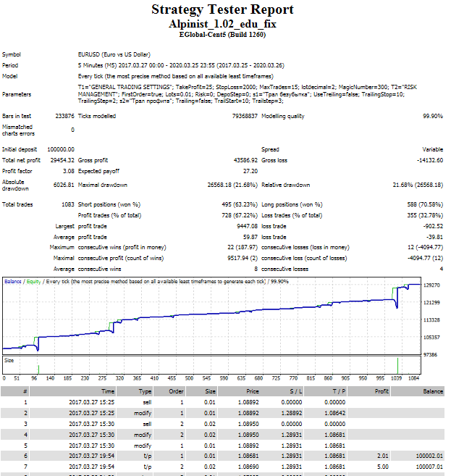Click 'EGlobal-Cent5 (Build 1260)' text
Image resolution: width=451 pixels, height=476 pixels.
(222, 35)
